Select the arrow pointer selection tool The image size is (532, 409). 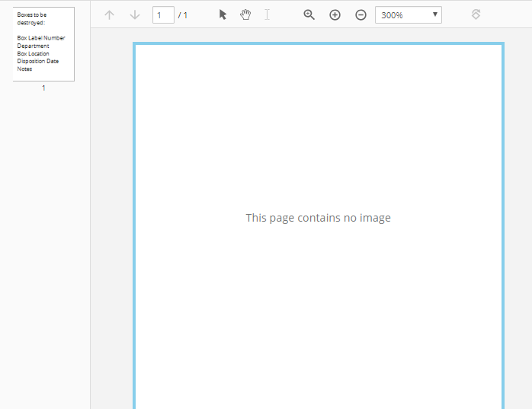tap(223, 14)
